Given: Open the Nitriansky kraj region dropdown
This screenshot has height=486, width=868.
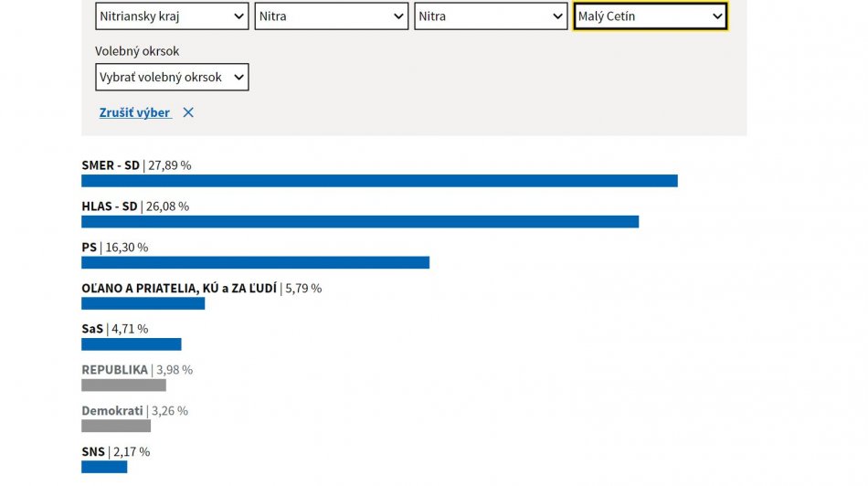Looking at the screenshot, I should 172,16.
